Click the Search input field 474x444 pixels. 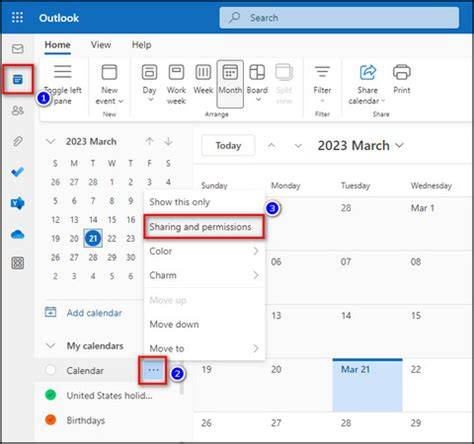click(339, 17)
